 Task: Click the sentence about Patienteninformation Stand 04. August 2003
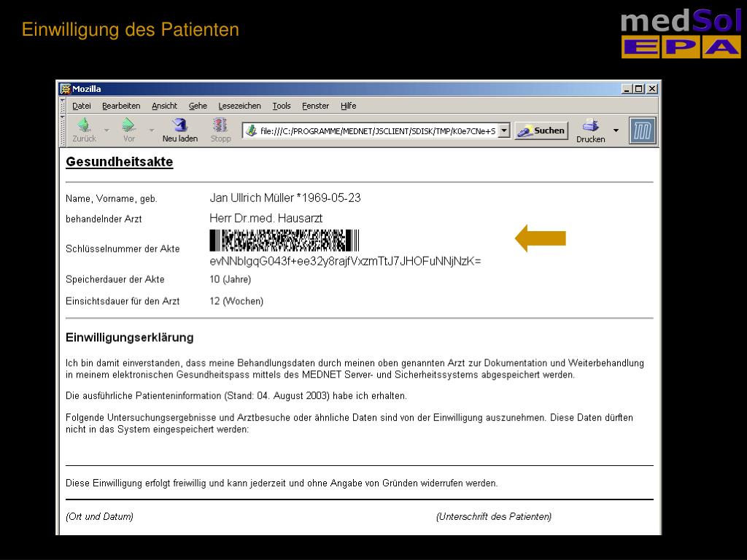(236, 396)
